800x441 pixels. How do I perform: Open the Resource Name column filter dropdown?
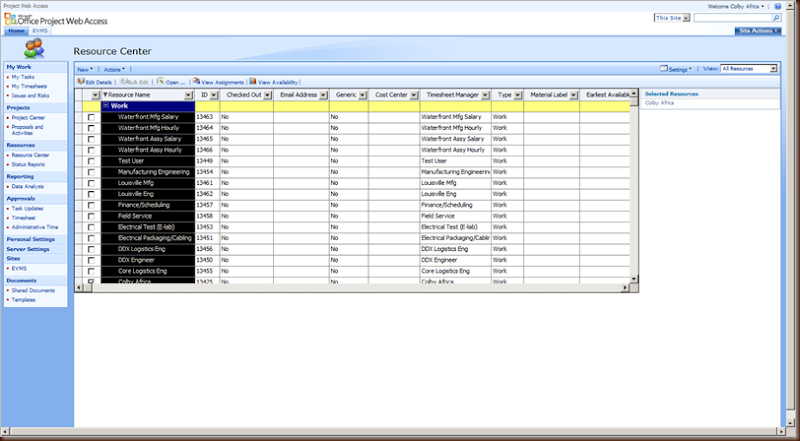click(x=188, y=95)
